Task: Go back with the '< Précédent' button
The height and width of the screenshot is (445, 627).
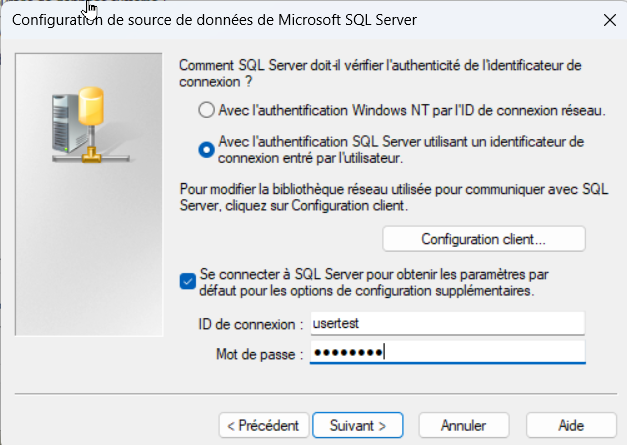Action: click(x=263, y=425)
